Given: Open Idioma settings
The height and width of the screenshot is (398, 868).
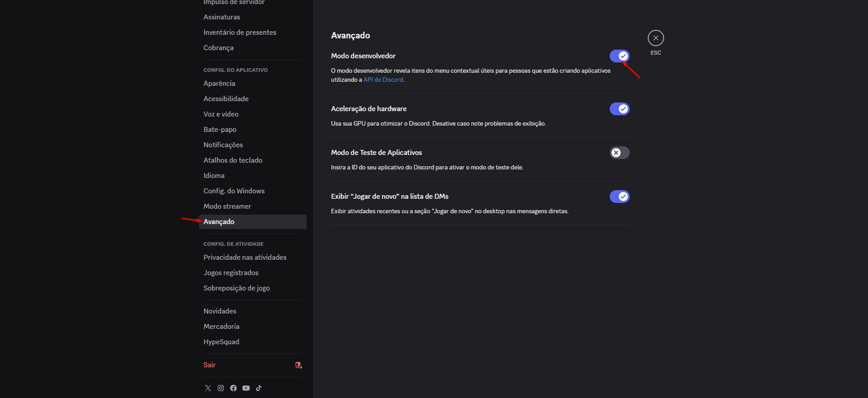Looking at the screenshot, I should (253, 176).
